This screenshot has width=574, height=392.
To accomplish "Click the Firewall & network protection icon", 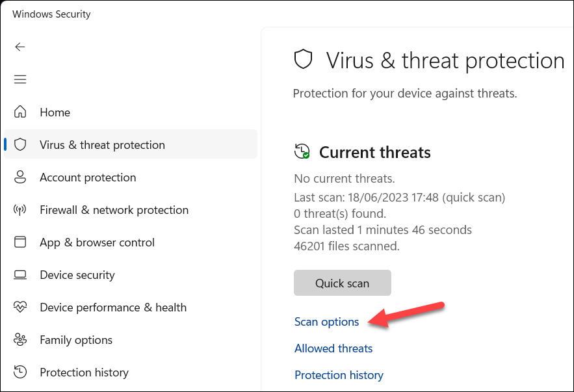I will point(20,209).
